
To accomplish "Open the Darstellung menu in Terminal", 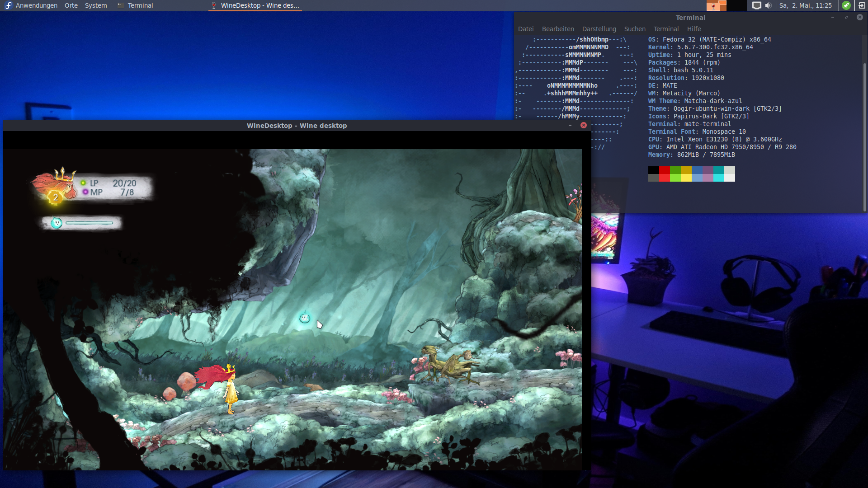I will 599,29.
